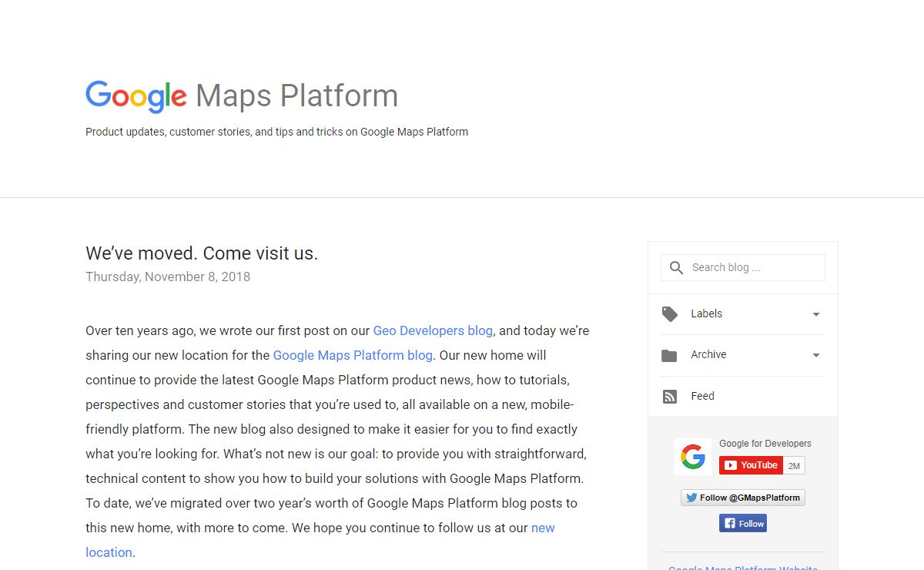
Task: Click the Archive folder icon
Action: coord(669,355)
